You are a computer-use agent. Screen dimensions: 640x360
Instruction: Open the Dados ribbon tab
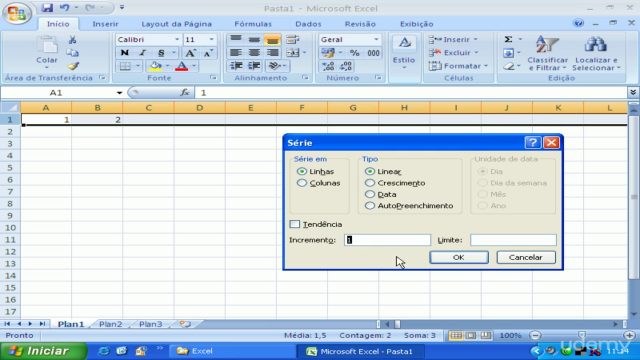click(x=308, y=24)
